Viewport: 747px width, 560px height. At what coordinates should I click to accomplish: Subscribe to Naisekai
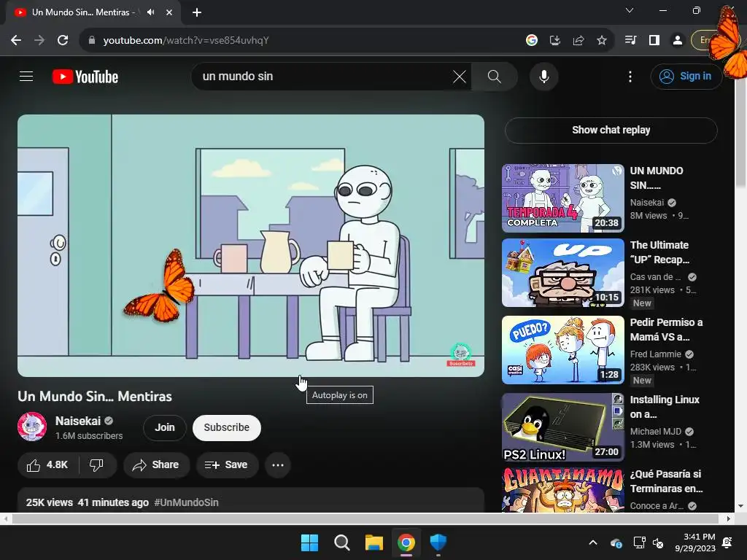[227, 427]
